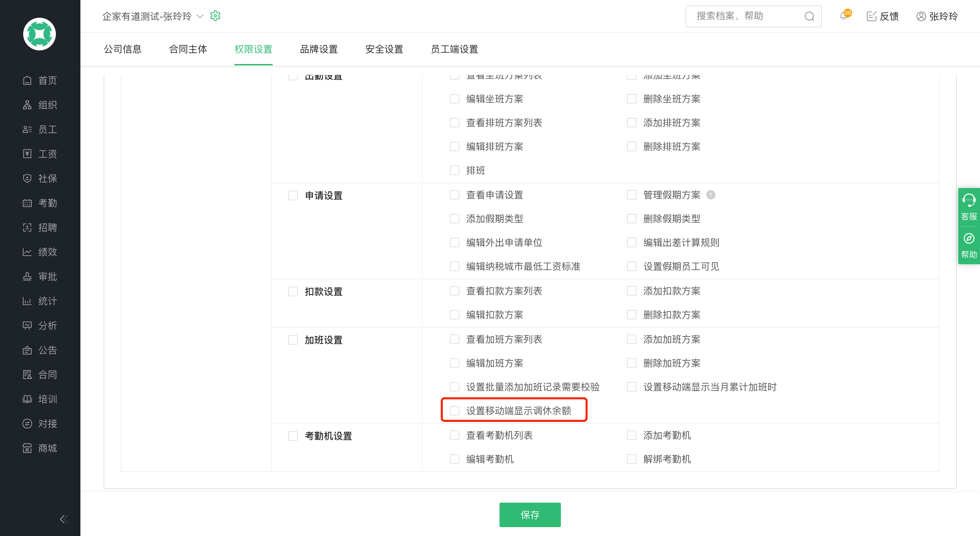Select the 权限设置 tab

tap(254, 49)
